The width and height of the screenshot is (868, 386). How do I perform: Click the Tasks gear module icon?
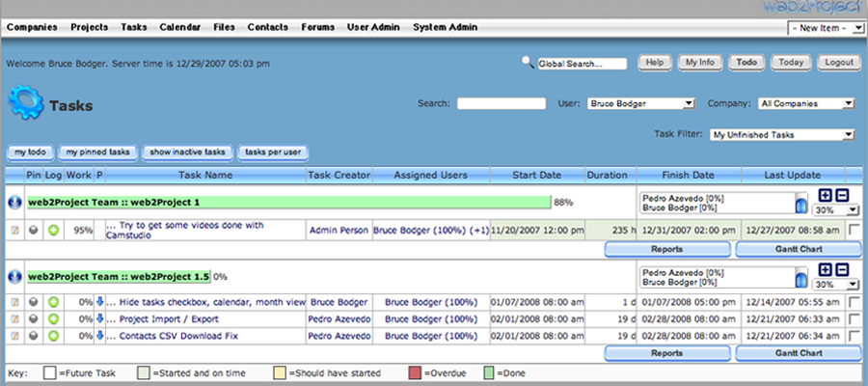tap(25, 102)
